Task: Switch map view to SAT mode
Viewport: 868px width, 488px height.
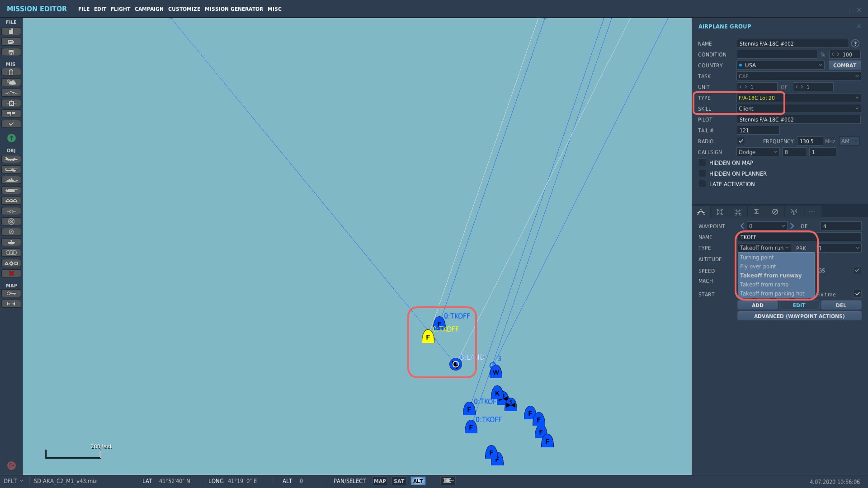Action: (x=399, y=481)
